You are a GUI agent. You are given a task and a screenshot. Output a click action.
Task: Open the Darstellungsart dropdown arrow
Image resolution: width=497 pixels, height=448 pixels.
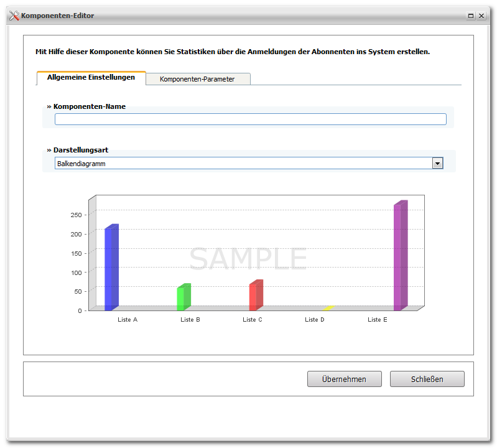coord(437,164)
